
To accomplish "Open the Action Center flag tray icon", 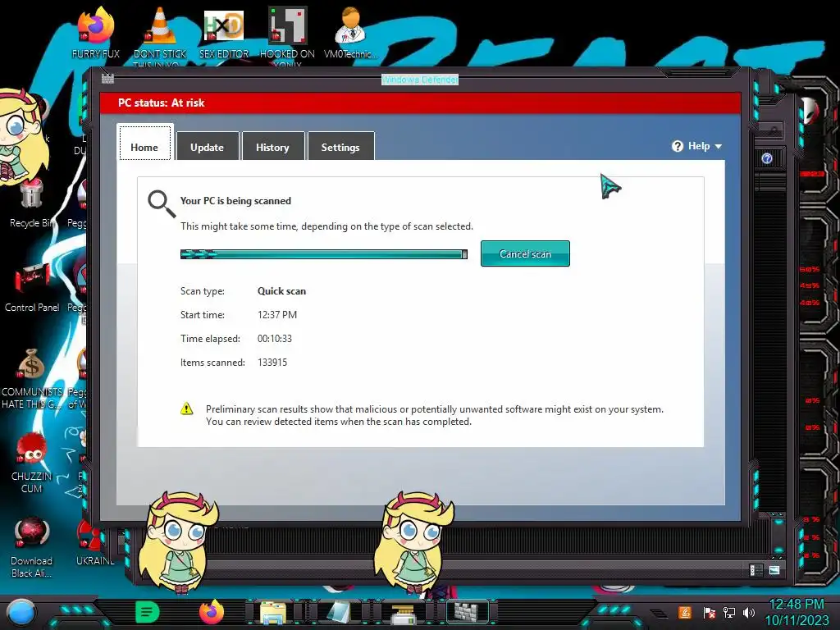I will click(x=709, y=612).
